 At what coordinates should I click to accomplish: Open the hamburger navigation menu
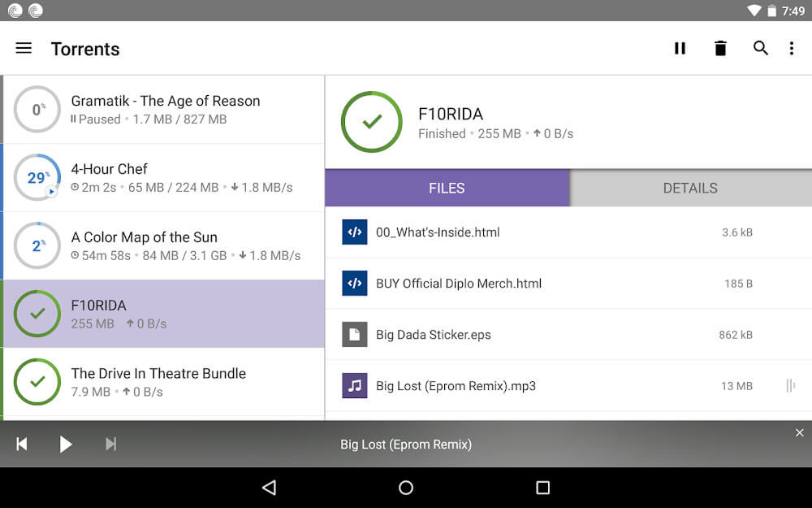[24, 48]
